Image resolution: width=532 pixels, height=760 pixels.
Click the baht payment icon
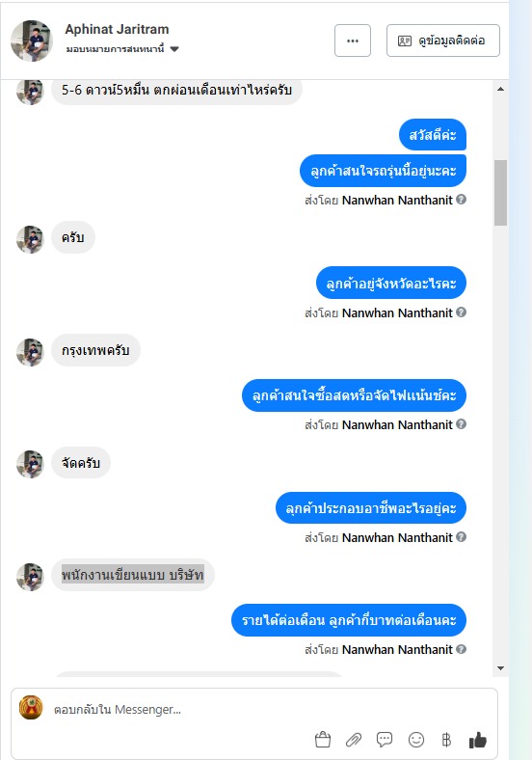tap(447, 740)
